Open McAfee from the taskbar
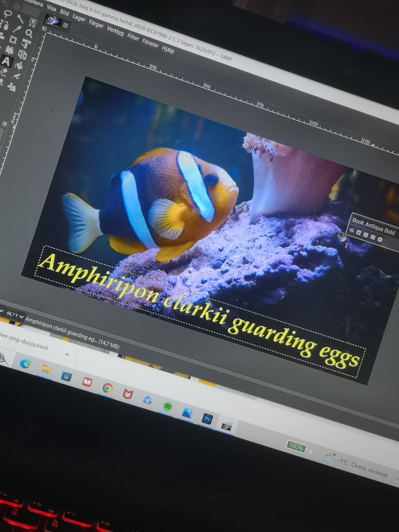The image size is (399, 532). (128, 395)
